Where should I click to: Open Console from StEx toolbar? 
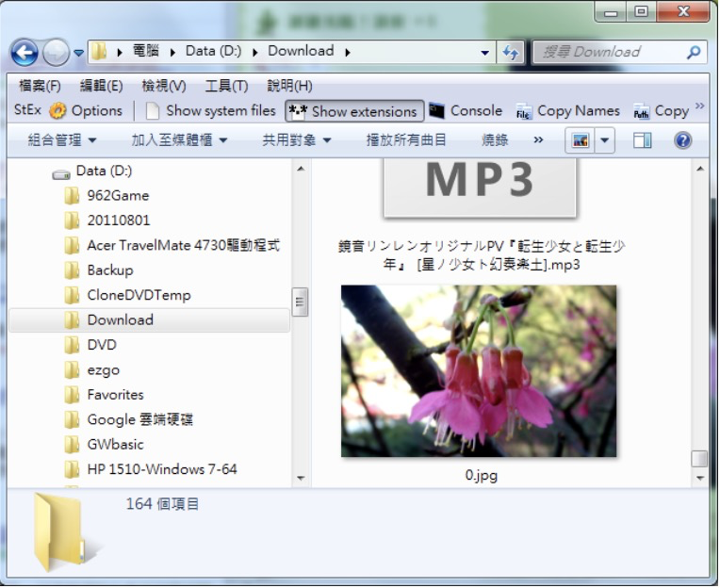pyautogui.click(x=466, y=111)
